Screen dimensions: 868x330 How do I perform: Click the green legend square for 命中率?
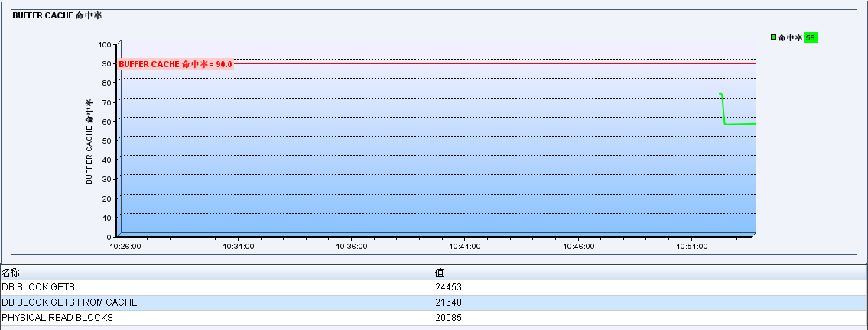774,37
